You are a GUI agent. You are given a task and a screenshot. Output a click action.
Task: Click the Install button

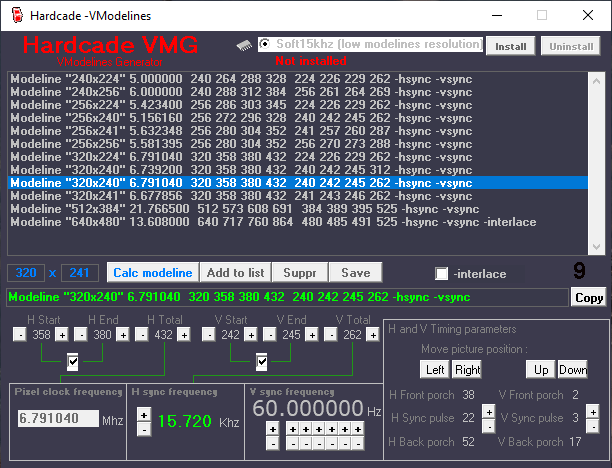click(x=511, y=46)
